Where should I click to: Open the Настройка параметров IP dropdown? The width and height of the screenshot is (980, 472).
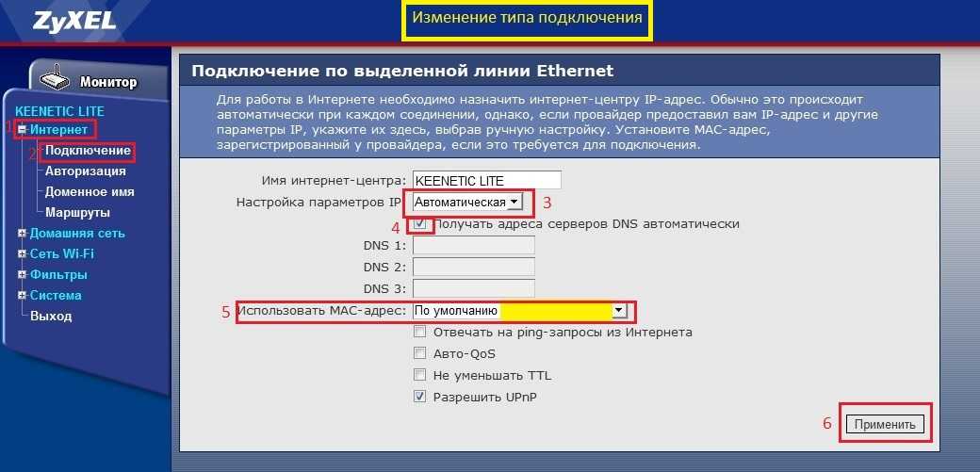466,202
